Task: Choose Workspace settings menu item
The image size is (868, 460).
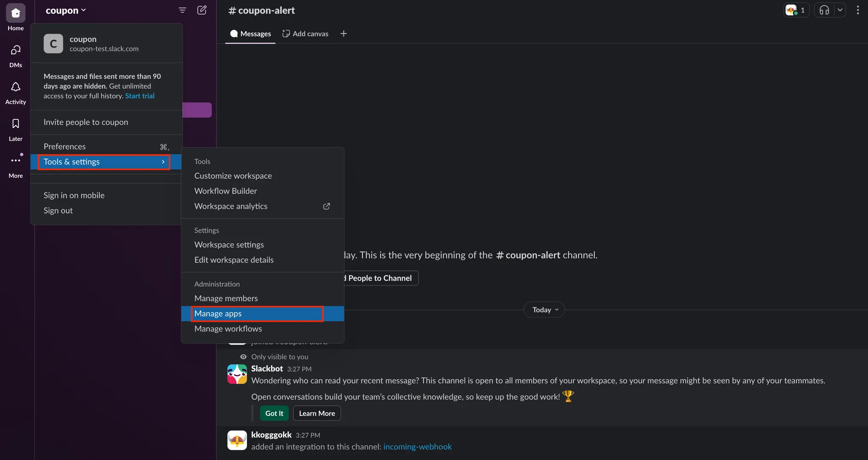Action: tap(229, 245)
